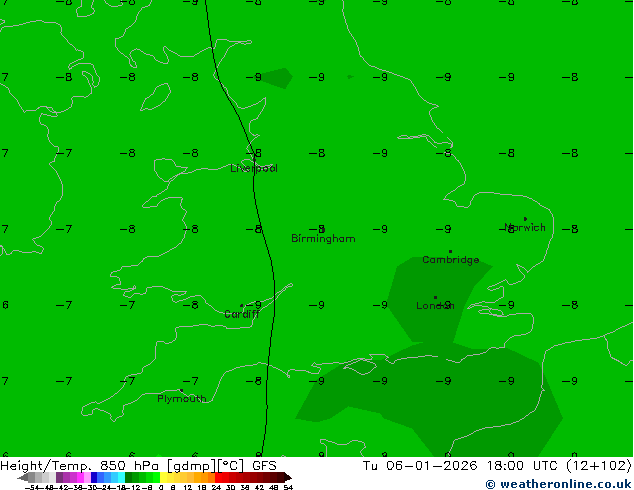634x490 pixels.
Task: Click the '12' value on legend scale
Action: click(x=188, y=487)
